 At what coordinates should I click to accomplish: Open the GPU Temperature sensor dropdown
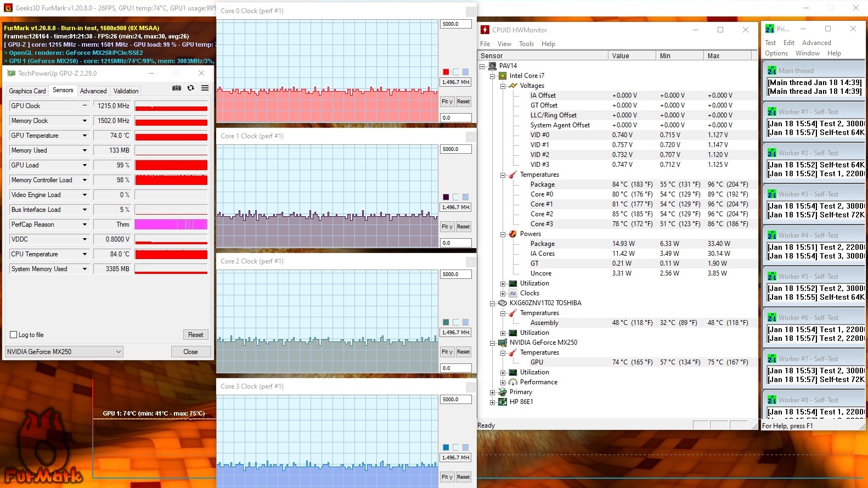point(84,136)
